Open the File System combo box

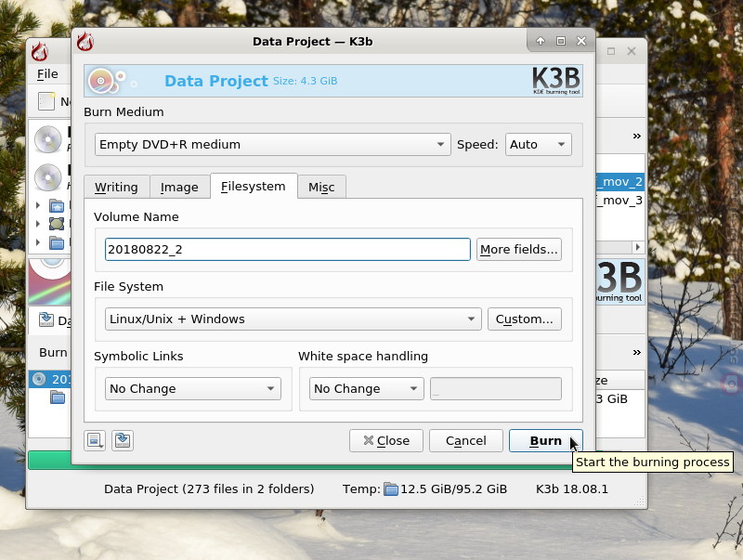pos(293,319)
